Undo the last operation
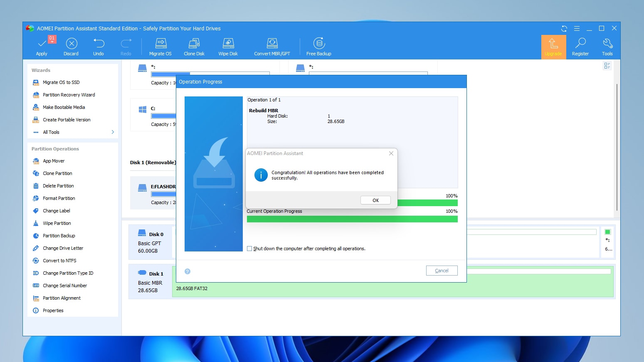Viewport: 644px width, 362px height. point(99,47)
